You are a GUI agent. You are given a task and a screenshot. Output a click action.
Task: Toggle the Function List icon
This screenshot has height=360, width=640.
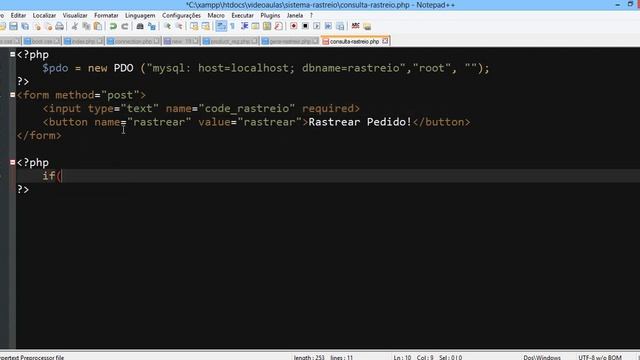click(278, 27)
